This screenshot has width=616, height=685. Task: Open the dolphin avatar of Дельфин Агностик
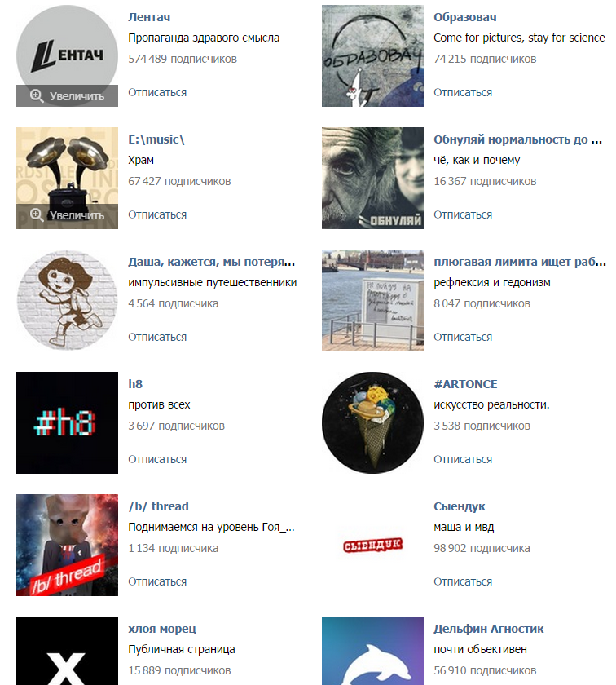coord(372,651)
